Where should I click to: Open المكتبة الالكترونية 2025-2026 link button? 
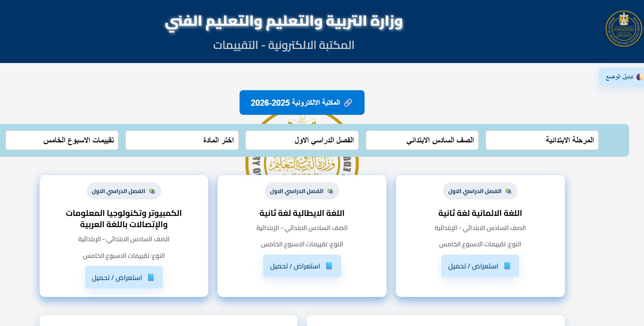pyautogui.click(x=302, y=103)
